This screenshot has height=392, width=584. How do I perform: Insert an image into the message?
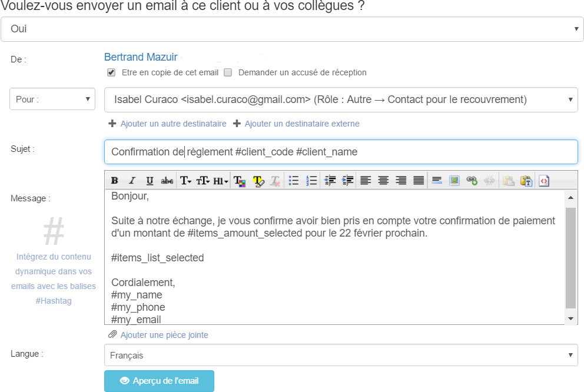454,181
